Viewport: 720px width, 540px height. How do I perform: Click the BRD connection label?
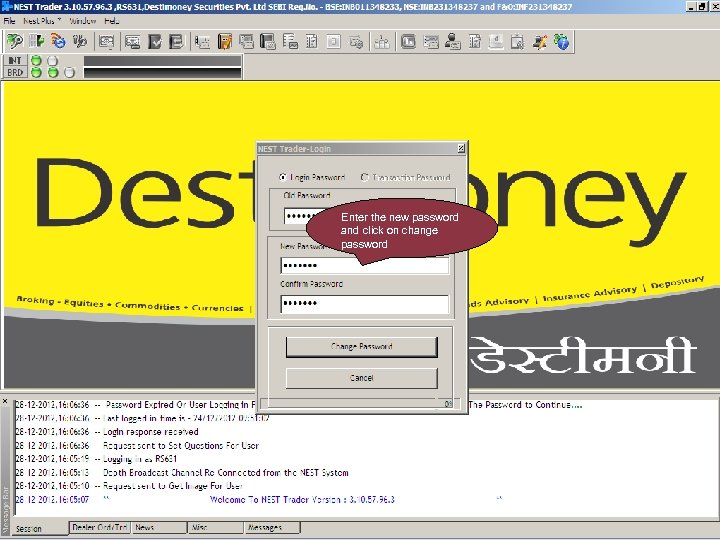[x=15, y=73]
